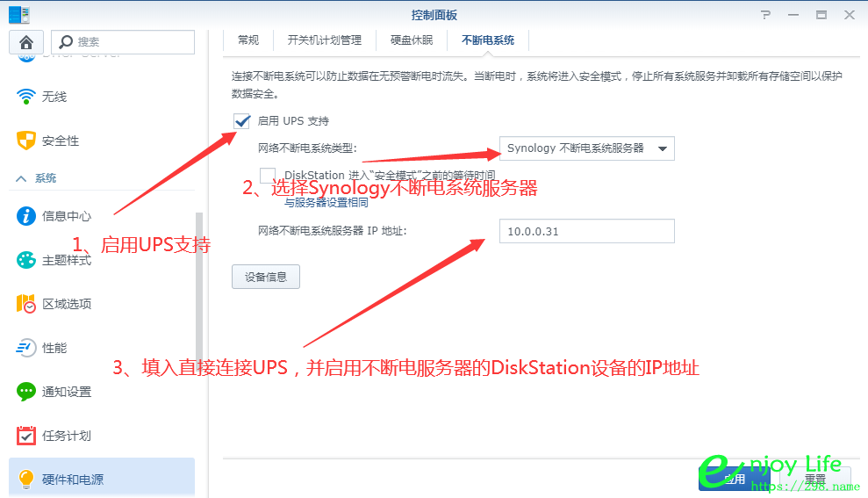Switch to the 常规 tab
Screen dimensions: 868x498
(248, 40)
